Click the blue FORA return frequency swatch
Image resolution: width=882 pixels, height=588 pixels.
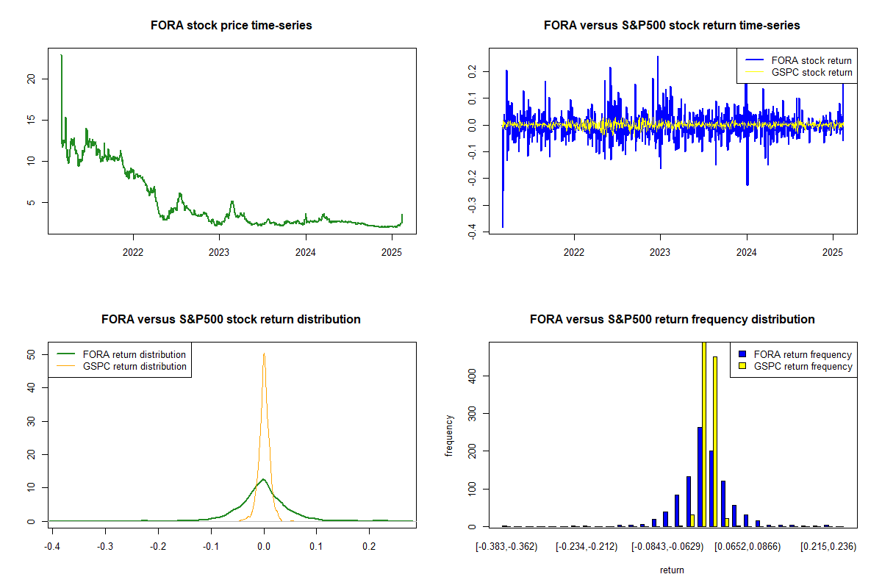tap(743, 354)
